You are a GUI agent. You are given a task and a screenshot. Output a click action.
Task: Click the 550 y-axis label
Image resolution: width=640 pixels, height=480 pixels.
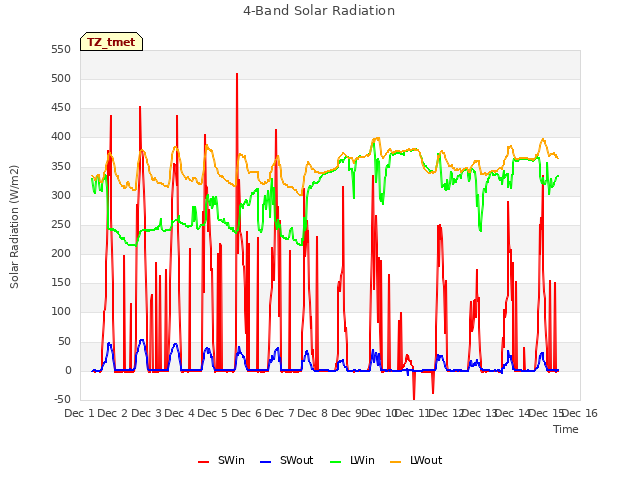[61, 49]
